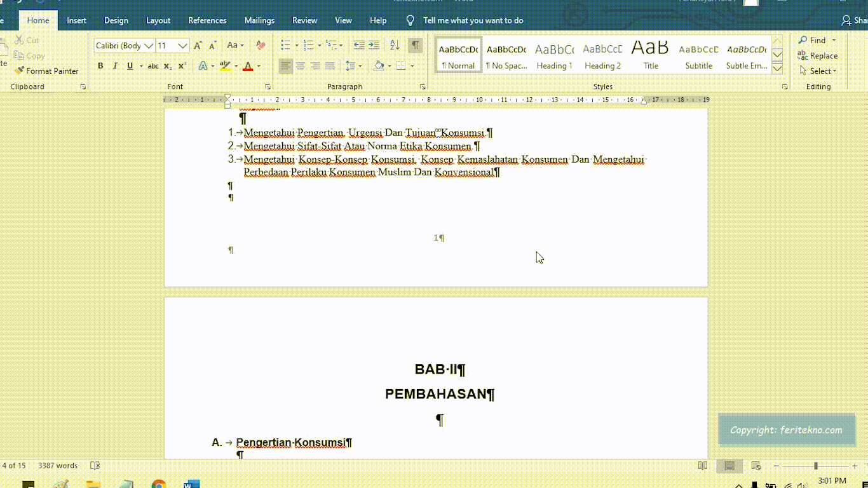This screenshot has width=868, height=488.
Task: Toggle bold formatting
Action: (100, 66)
